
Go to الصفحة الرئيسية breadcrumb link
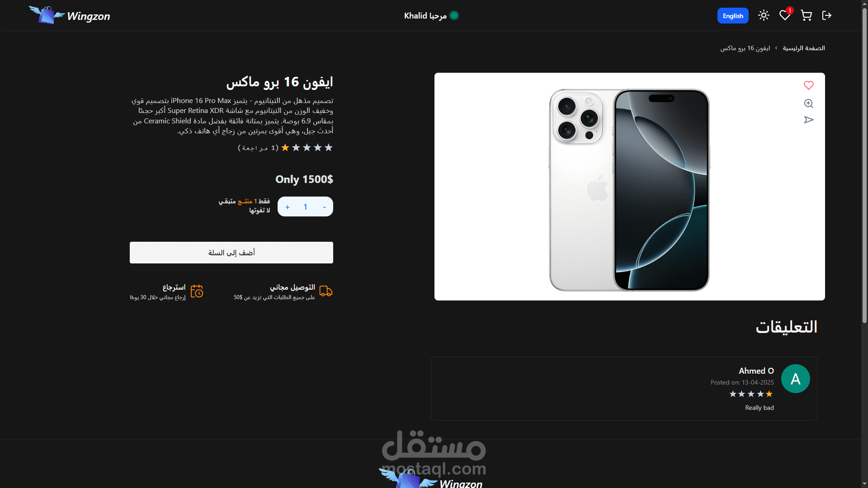[804, 48]
